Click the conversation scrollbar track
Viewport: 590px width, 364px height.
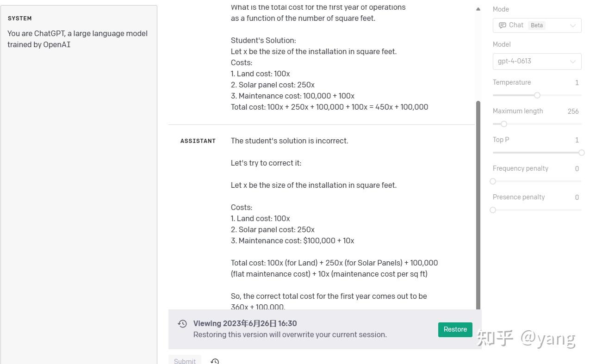pos(478,194)
